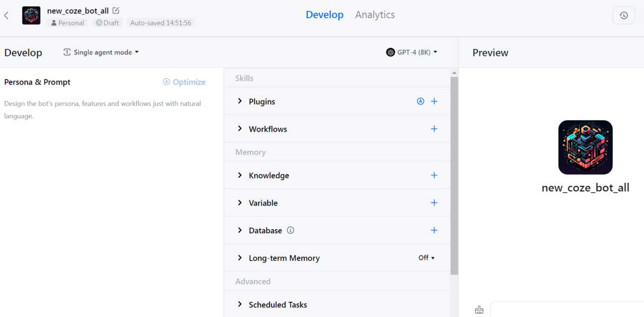Click the edit icon beside bot name
This screenshot has width=644, height=317.
[116, 10]
